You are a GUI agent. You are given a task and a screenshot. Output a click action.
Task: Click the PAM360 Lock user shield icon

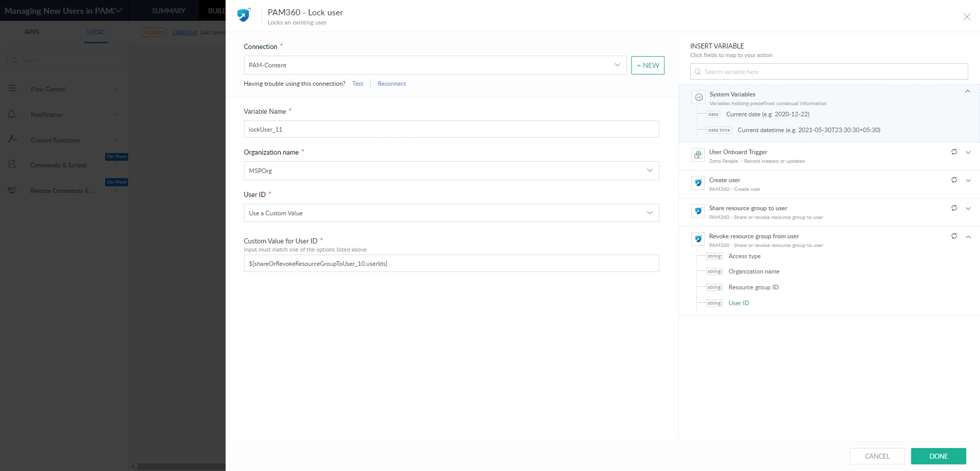(243, 15)
